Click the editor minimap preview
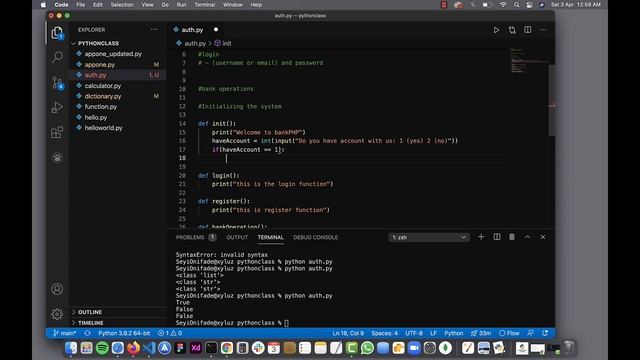Viewport: 640px width, 360px height. (x=529, y=61)
